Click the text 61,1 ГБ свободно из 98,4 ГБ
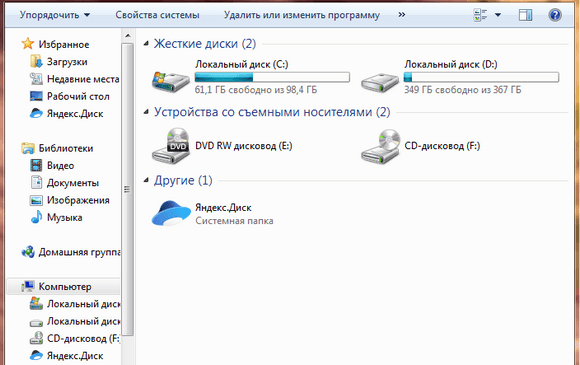 tap(256, 89)
